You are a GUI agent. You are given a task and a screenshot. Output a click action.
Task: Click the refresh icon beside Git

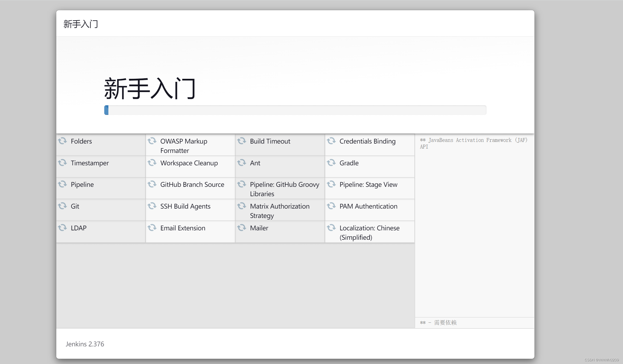[x=62, y=206]
